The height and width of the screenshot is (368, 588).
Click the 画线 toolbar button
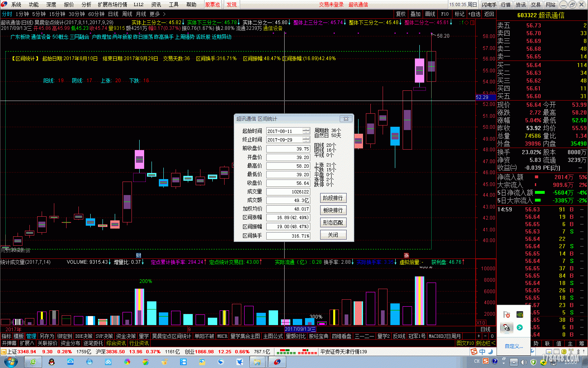[x=430, y=14]
